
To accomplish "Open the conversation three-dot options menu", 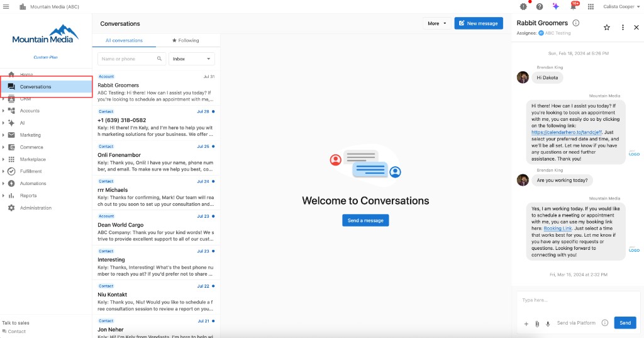I will [x=623, y=27].
